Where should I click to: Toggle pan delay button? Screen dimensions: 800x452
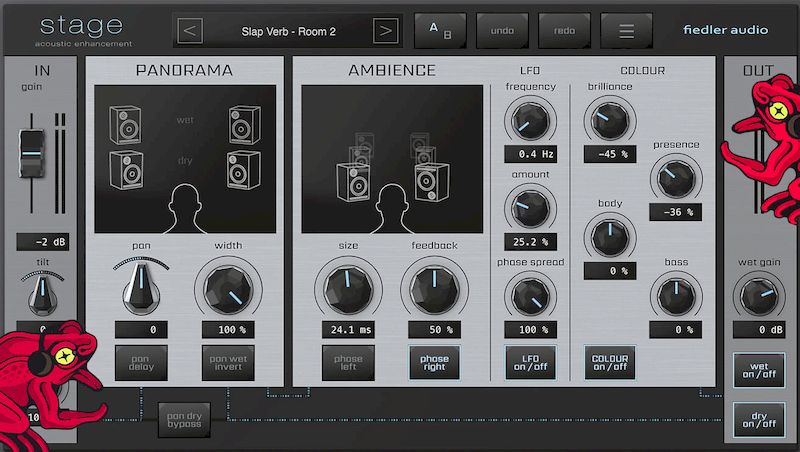click(141, 363)
